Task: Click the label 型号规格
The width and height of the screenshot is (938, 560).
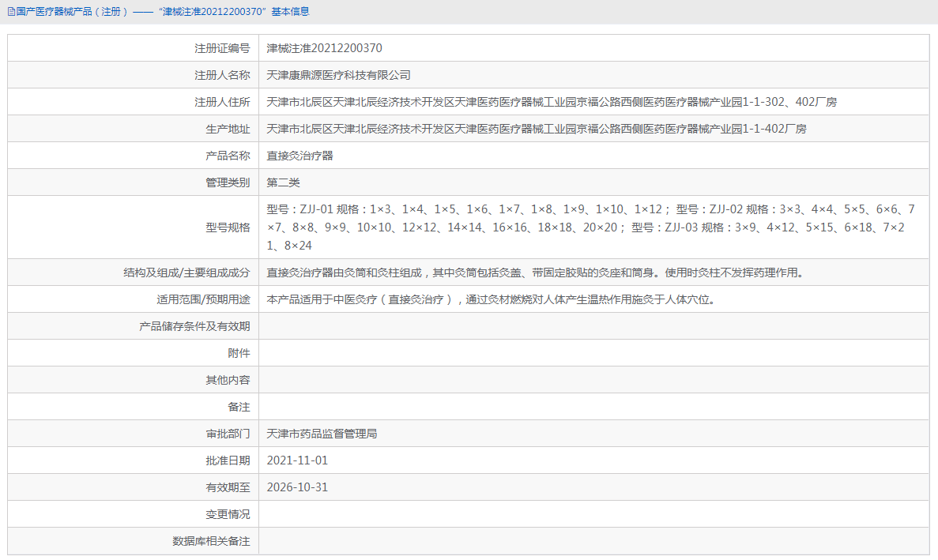Action: click(228, 227)
